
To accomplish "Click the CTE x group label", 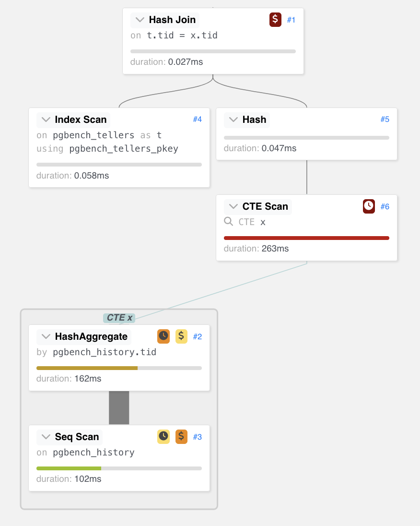I will (x=119, y=318).
